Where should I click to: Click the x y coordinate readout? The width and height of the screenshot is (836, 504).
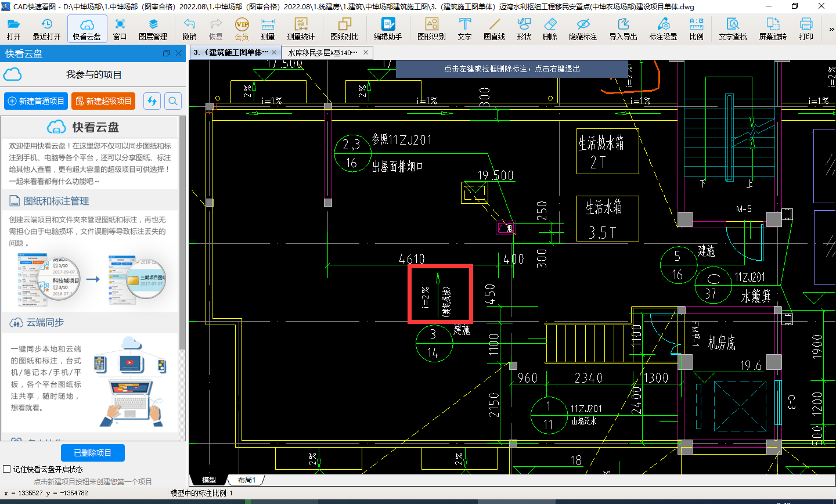[x=46, y=493]
